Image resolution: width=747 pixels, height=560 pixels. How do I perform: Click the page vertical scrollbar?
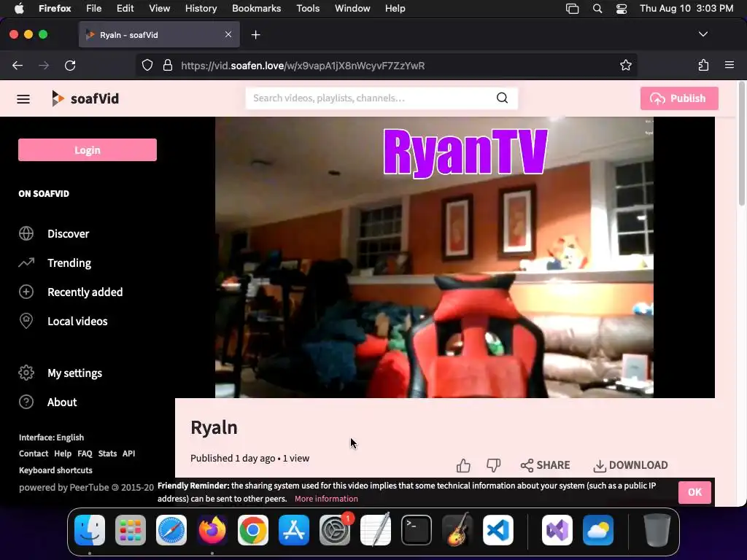pos(741,143)
